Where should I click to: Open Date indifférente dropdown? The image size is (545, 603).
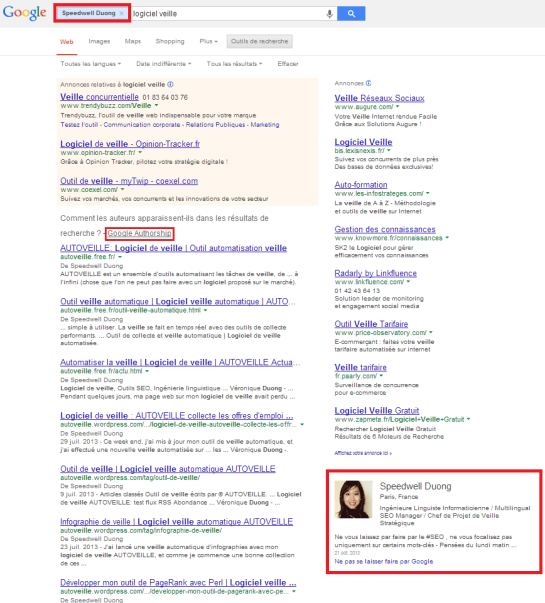[x=164, y=64]
